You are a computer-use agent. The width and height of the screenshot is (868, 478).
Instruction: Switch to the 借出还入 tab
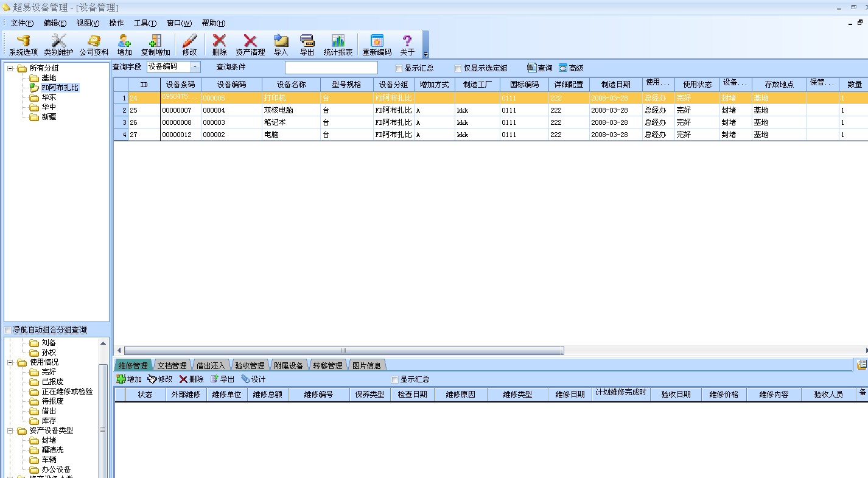point(211,366)
